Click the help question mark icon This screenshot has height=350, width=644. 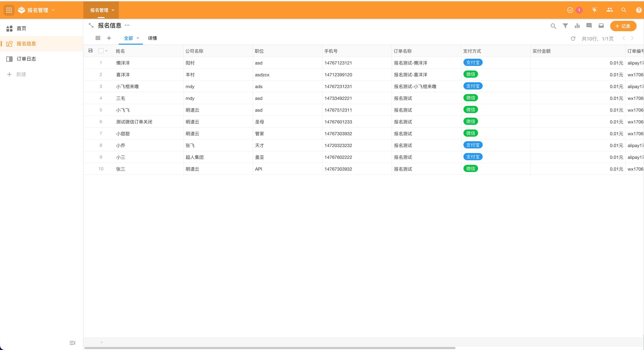[638, 10]
